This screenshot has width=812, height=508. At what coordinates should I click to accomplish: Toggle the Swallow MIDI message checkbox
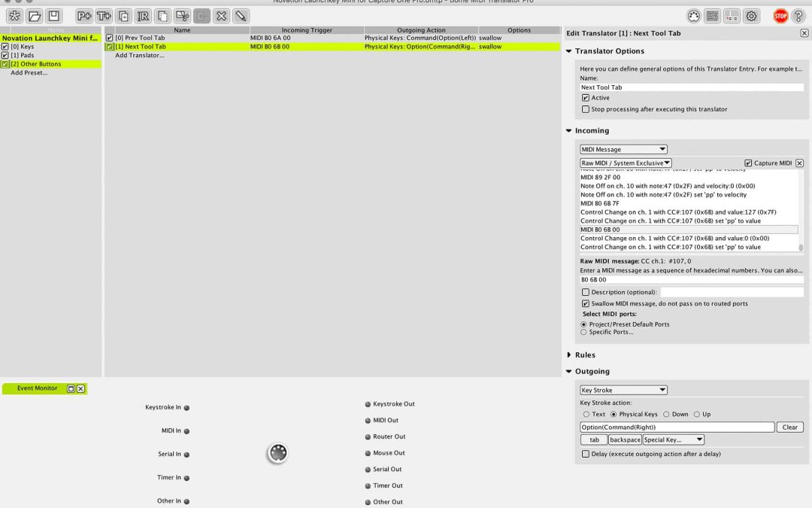pos(586,304)
